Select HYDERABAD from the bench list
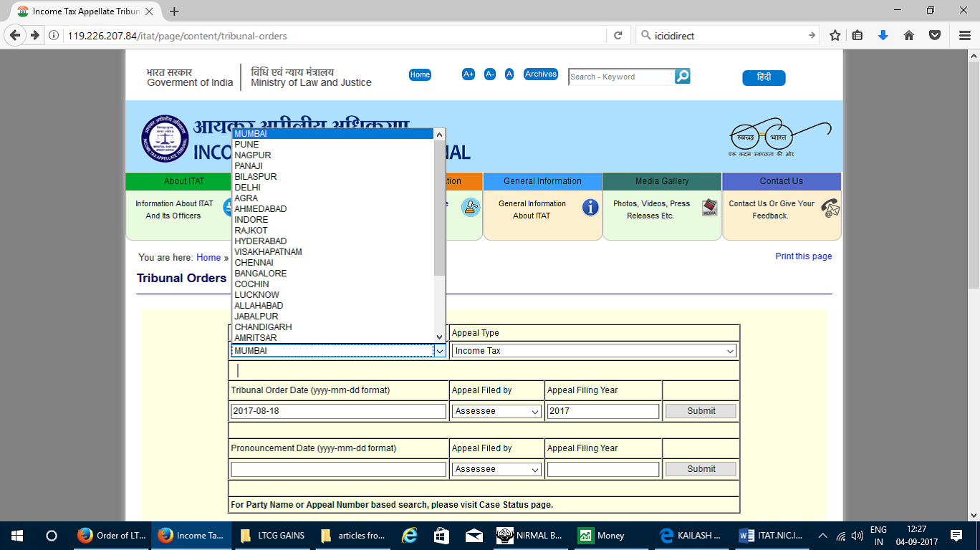 point(261,241)
